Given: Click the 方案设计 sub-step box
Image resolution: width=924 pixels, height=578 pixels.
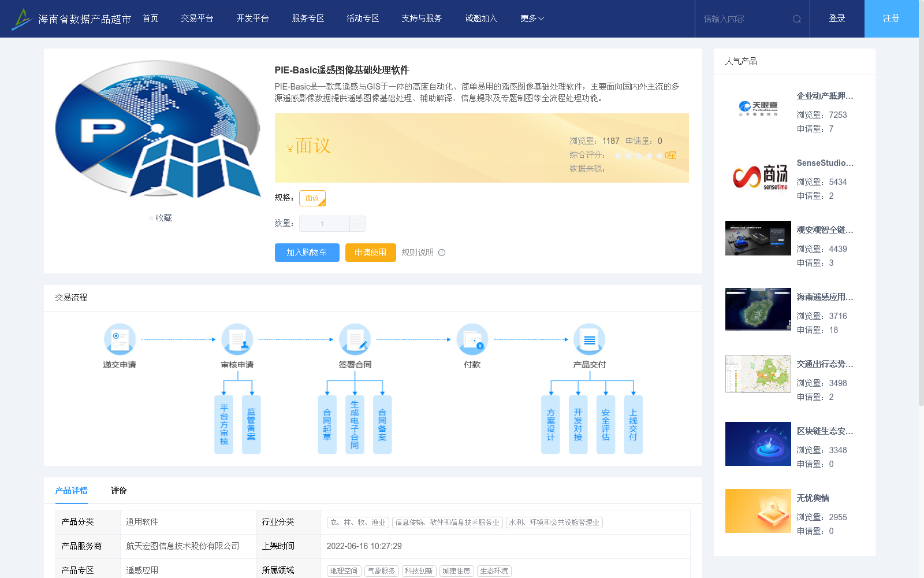Looking at the screenshot, I should pyautogui.click(x=550, y=424).
